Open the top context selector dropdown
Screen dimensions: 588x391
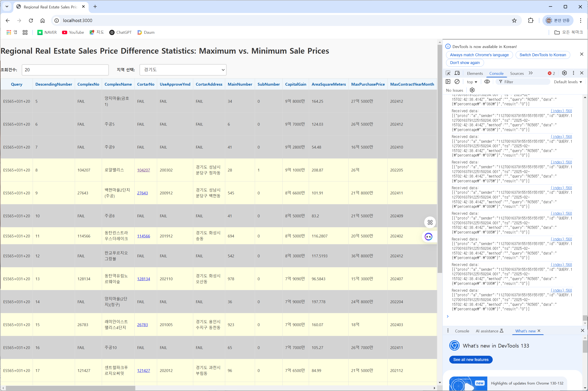point(472,82)
